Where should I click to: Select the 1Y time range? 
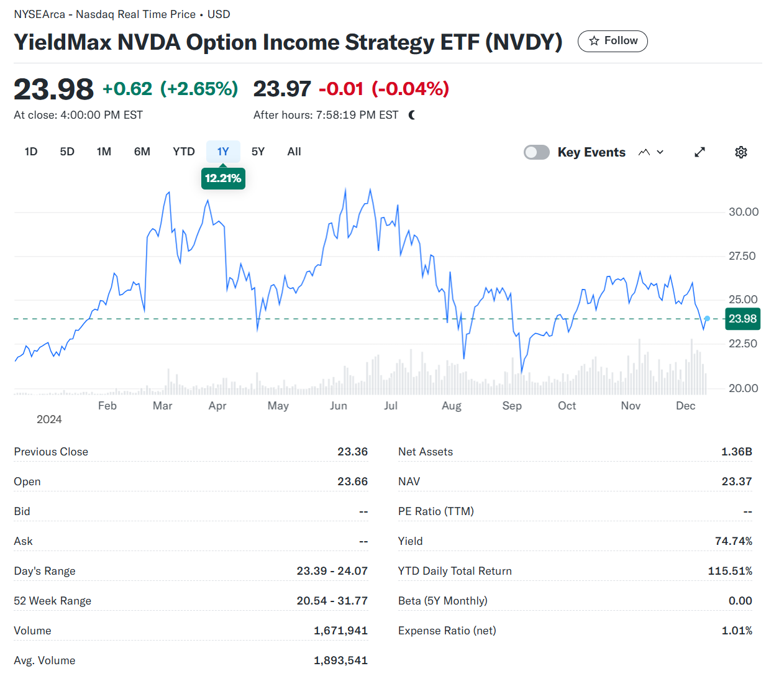223,152
